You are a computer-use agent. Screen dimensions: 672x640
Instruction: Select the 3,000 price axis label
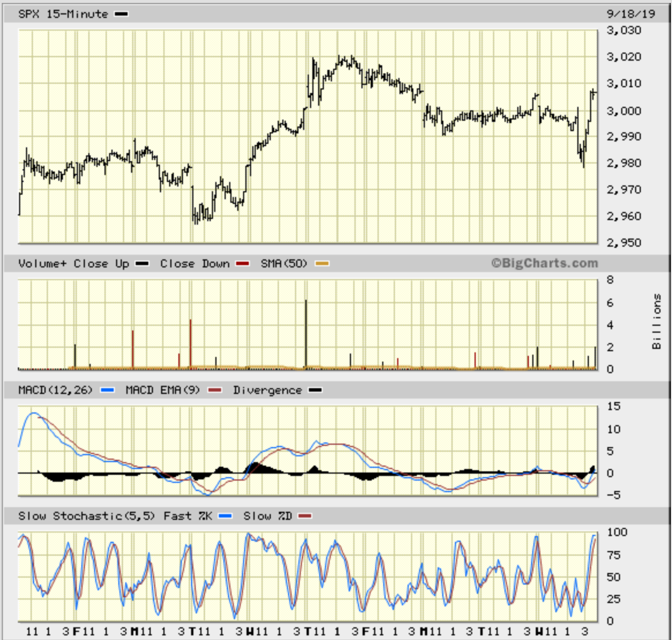click(624, 110)
